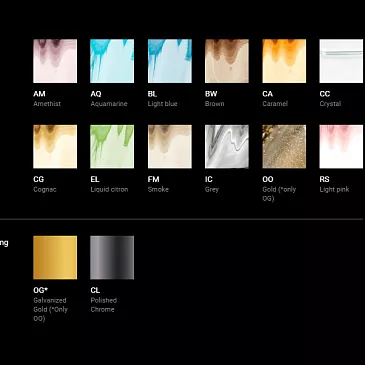365x365 pixels.
Task: Select the Brown BW glass swatch
Action: (227, 61)
